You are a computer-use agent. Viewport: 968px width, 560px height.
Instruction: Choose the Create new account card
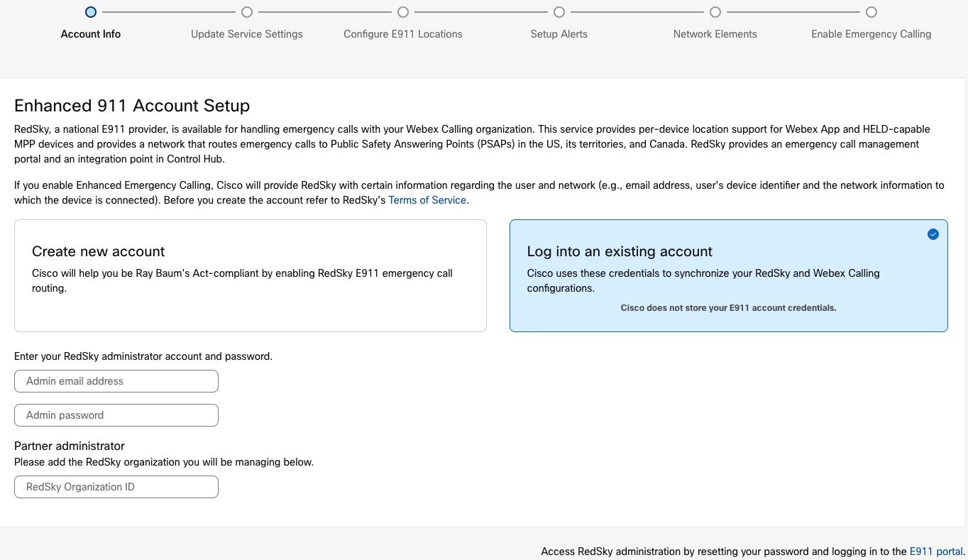[251, 275]
